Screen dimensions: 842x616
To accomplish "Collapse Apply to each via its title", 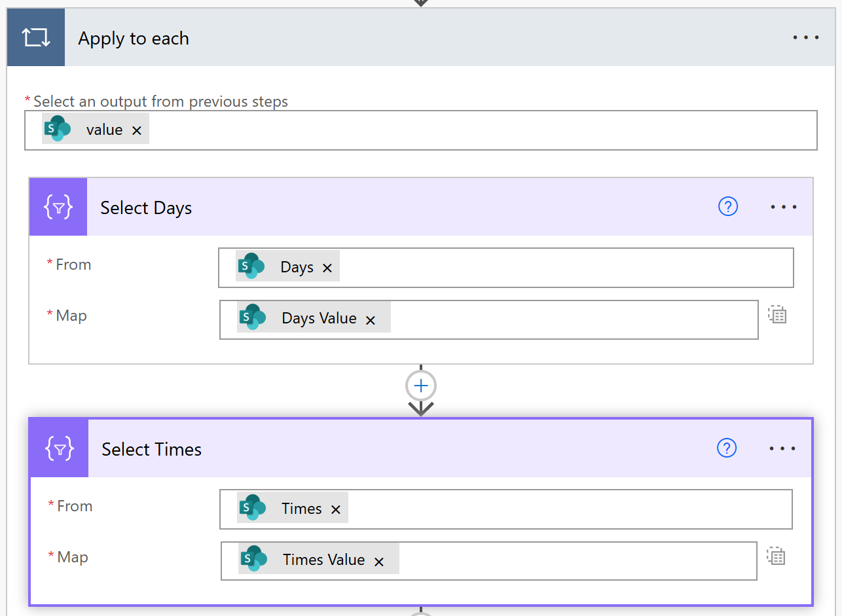I will click(134, 39).
